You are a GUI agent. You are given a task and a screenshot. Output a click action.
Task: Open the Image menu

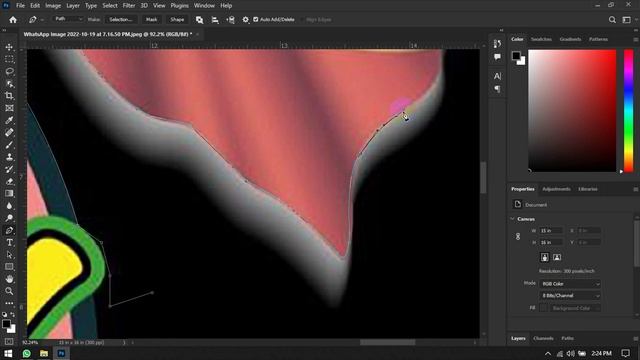tap(53, 6)
